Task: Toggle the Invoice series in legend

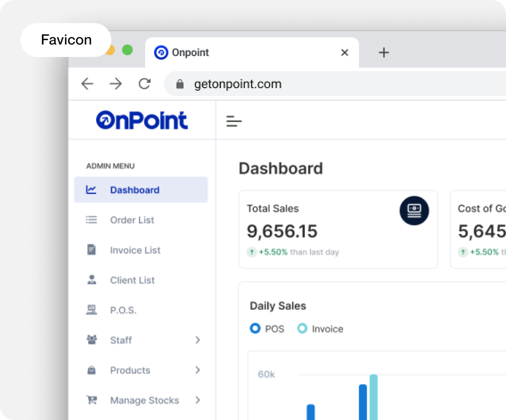Action: pyautogui.click(x=320, y=328)
